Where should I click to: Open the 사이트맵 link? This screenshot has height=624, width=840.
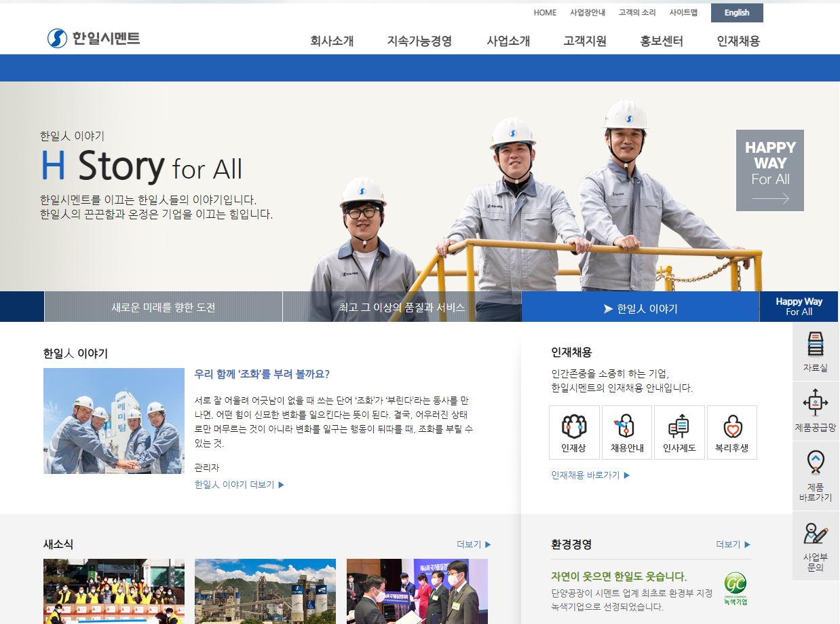(683, 13)
